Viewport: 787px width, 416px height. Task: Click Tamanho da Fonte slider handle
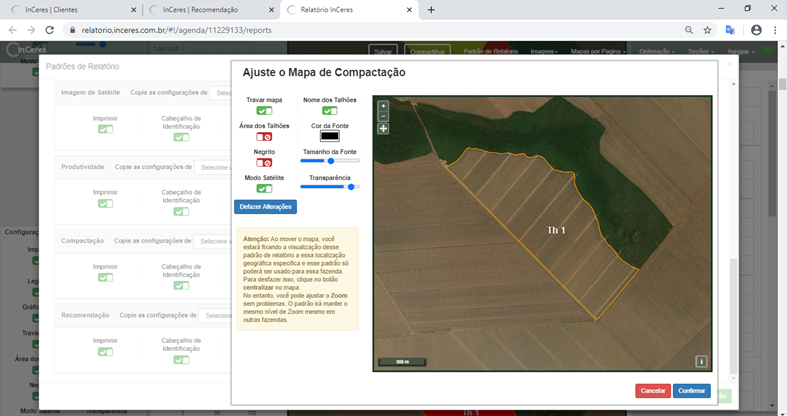tap(331, 161)
